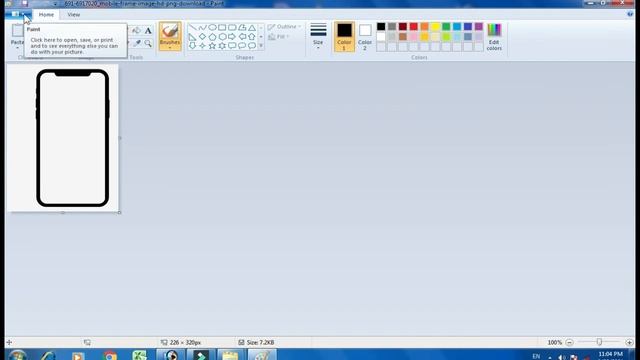
Task: Choose the Right arrow shape
Action: click(232, 37)
